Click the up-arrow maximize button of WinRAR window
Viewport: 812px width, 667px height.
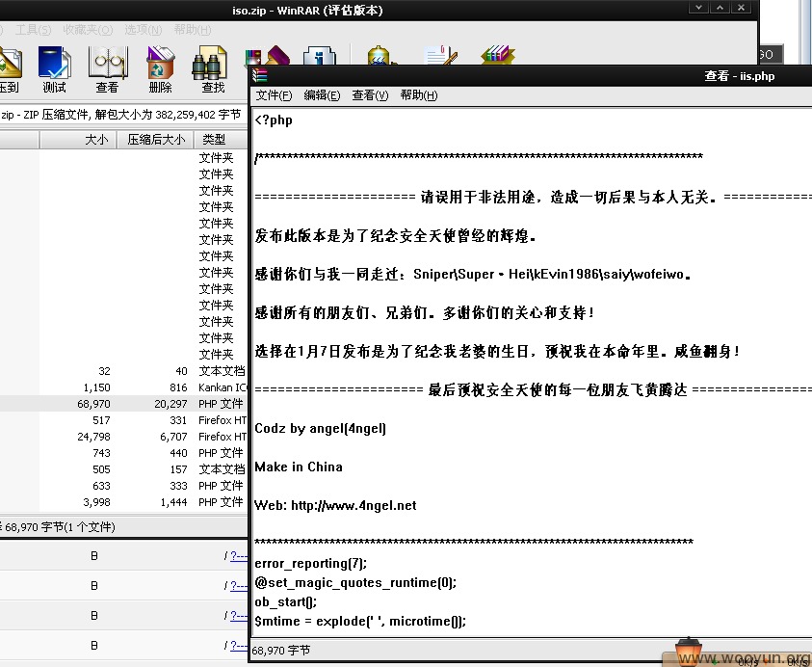pyautogui.click(x=720, y=8)
